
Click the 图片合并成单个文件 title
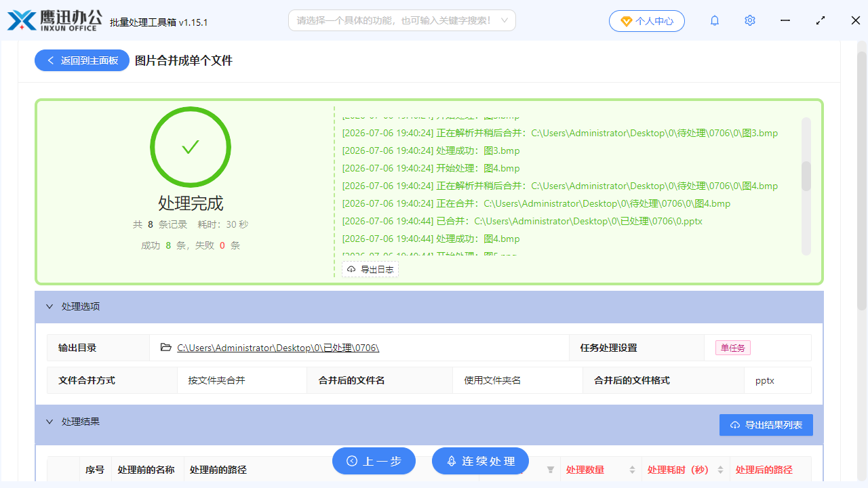tap(184, 60)
